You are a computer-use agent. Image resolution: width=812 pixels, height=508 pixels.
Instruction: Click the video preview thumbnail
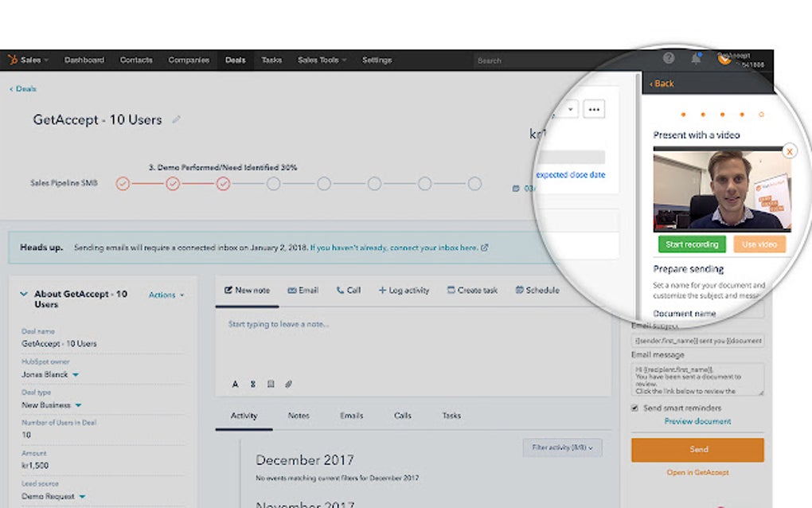pos(722,190)
